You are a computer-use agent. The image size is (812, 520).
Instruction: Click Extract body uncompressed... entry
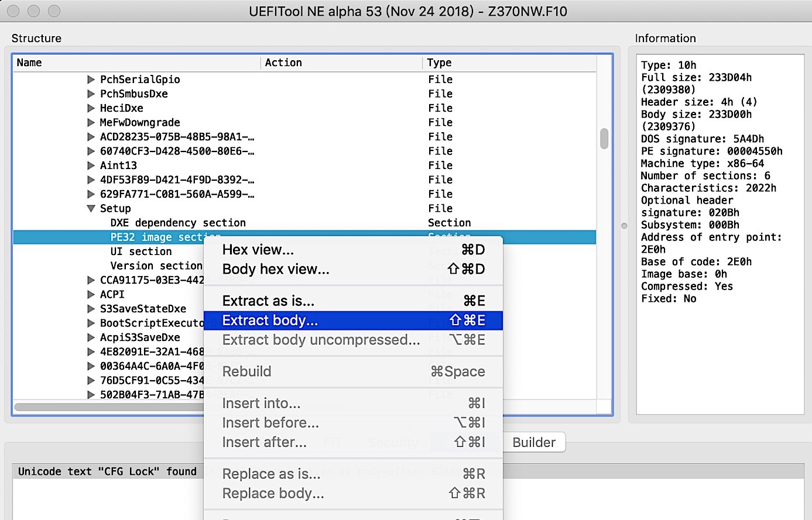coord(353,340)
